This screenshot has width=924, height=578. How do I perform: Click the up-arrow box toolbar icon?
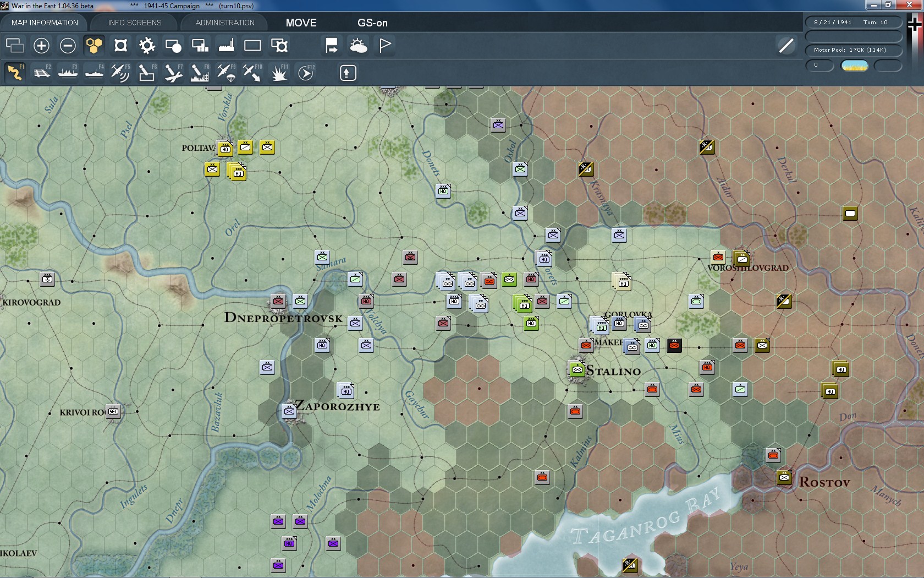tap(348, 73)
